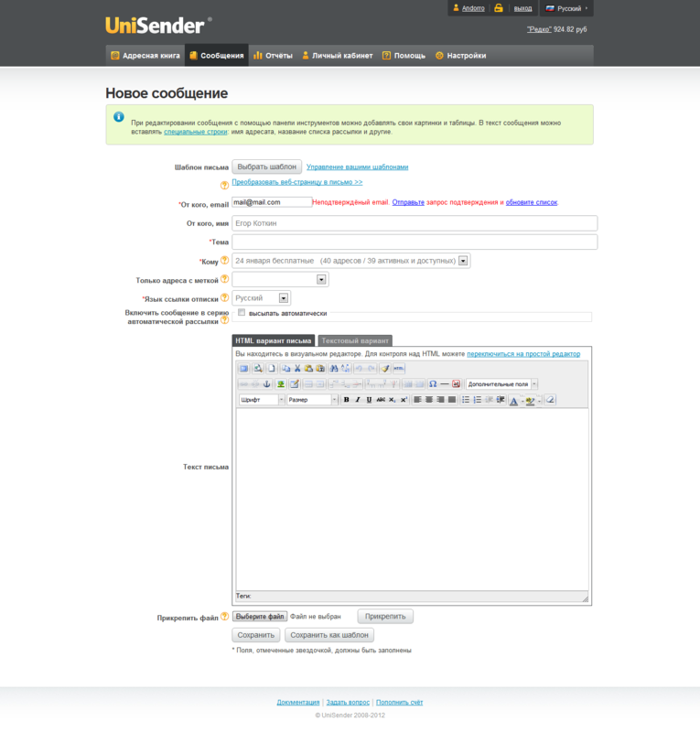Open highlight color dropdown arrow
This screenshot has width=700, height=732.
(539, 401)
